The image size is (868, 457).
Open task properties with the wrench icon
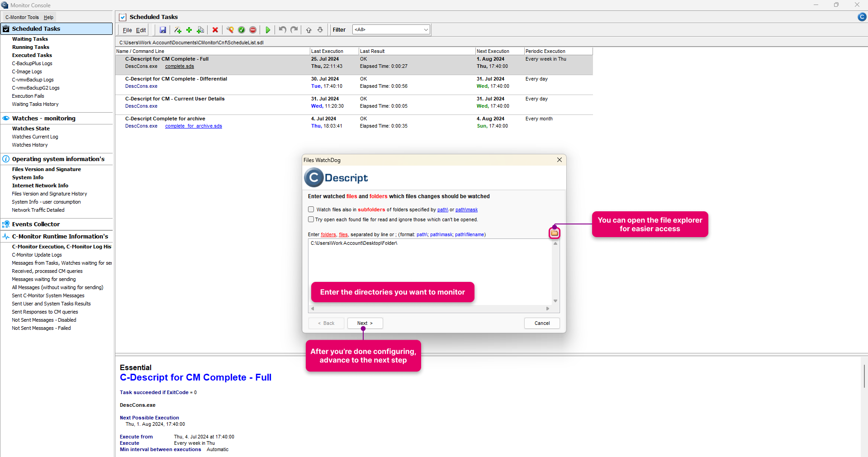pyautogui.click(x=230, y=30)
